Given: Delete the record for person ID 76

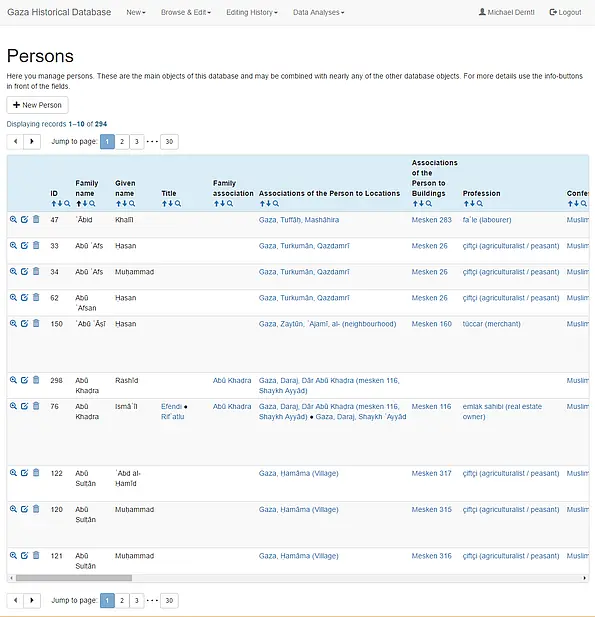Looking at the screenshot, I should [x=36, y=406].
